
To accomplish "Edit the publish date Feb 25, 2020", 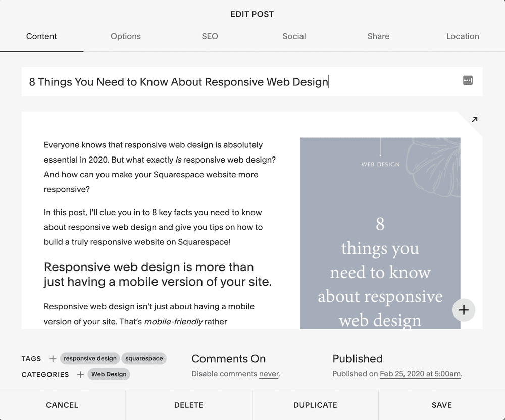I will [419, 374].
